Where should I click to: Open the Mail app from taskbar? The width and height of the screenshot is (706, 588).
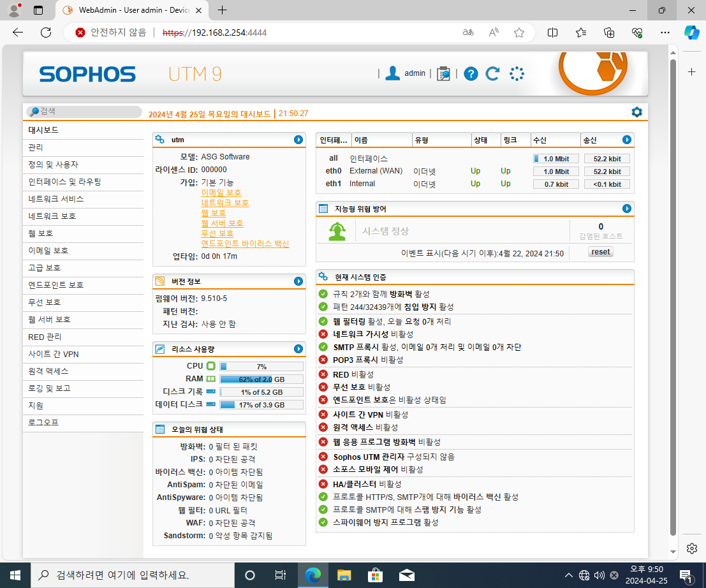407,575
